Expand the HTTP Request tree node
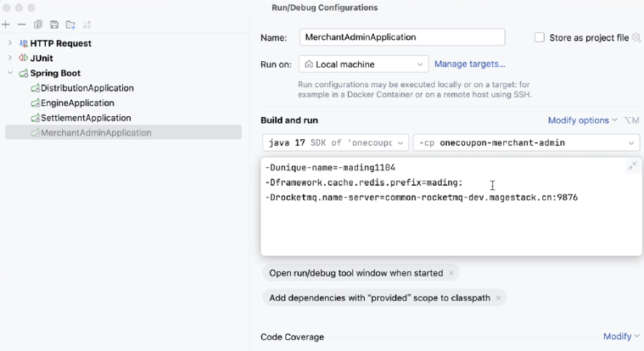 point(10,43)
